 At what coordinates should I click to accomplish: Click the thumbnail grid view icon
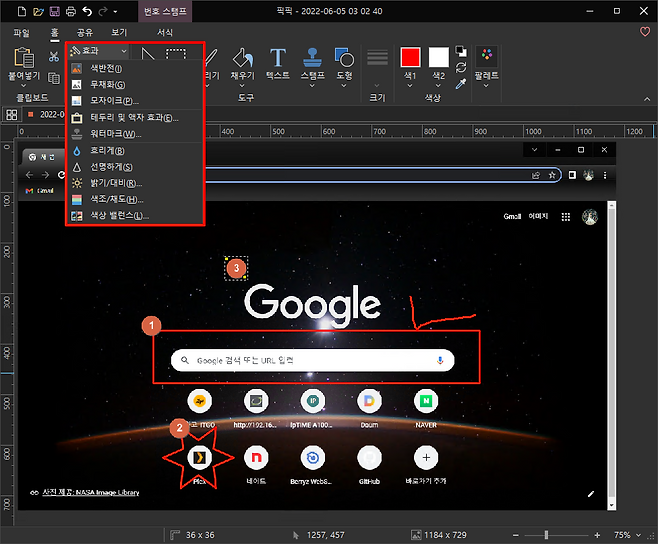12,115
